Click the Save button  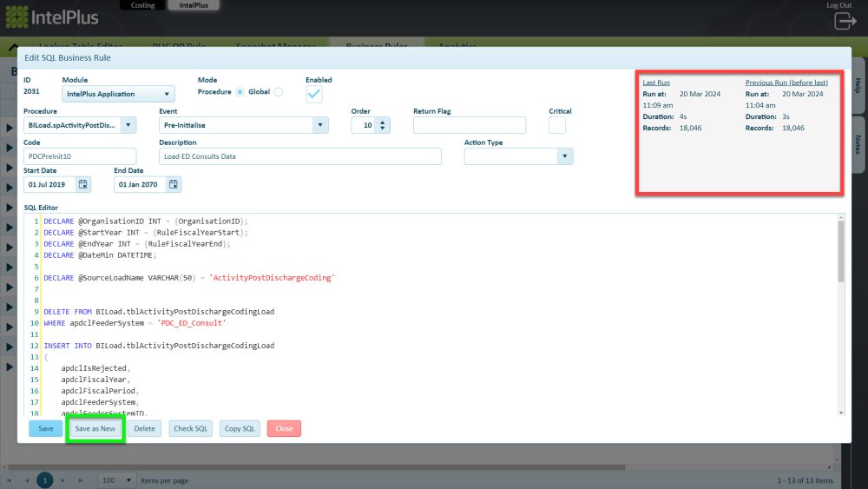[x=46, y=429]
